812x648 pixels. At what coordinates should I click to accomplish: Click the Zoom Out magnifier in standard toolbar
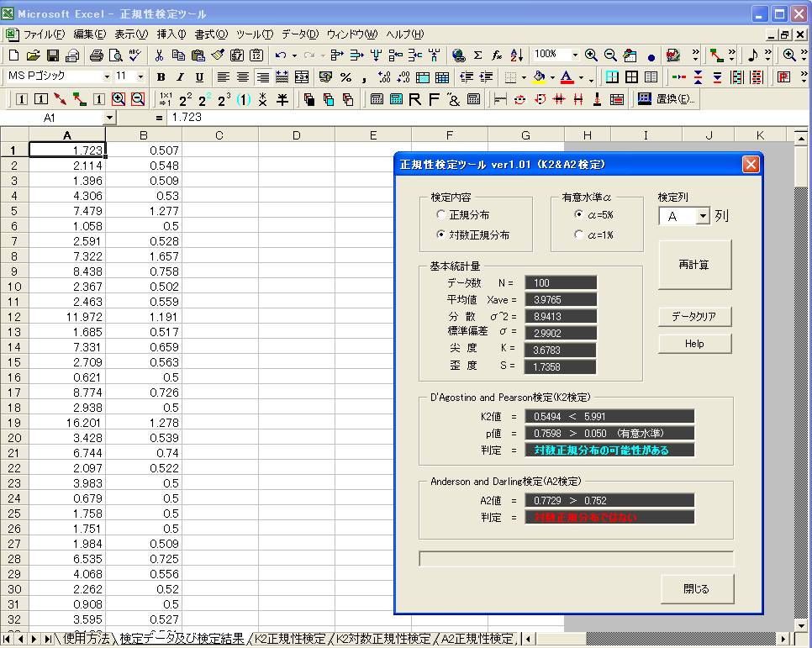(610, 55)
